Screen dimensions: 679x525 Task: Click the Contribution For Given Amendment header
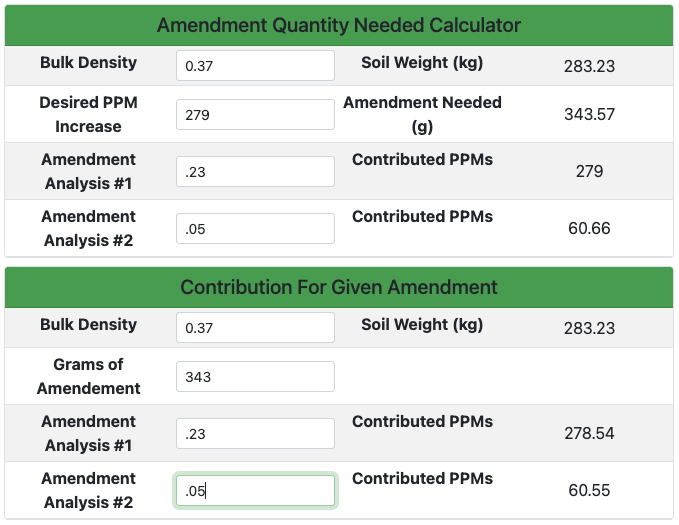coord(339,287)
